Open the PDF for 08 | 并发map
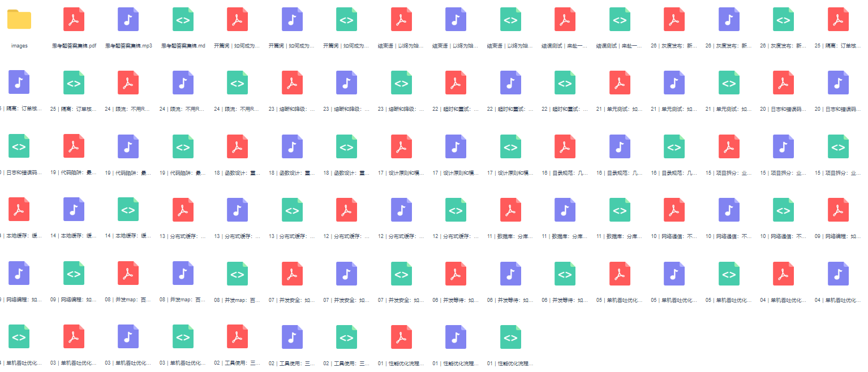This screenshot has width=868, height=372. tap(128, 273)
